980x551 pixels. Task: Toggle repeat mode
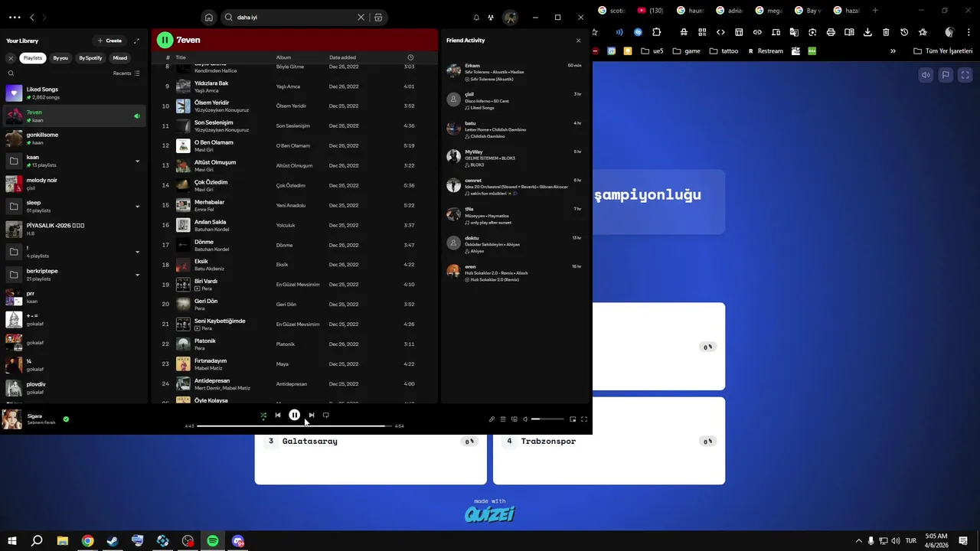coord(325,416)
